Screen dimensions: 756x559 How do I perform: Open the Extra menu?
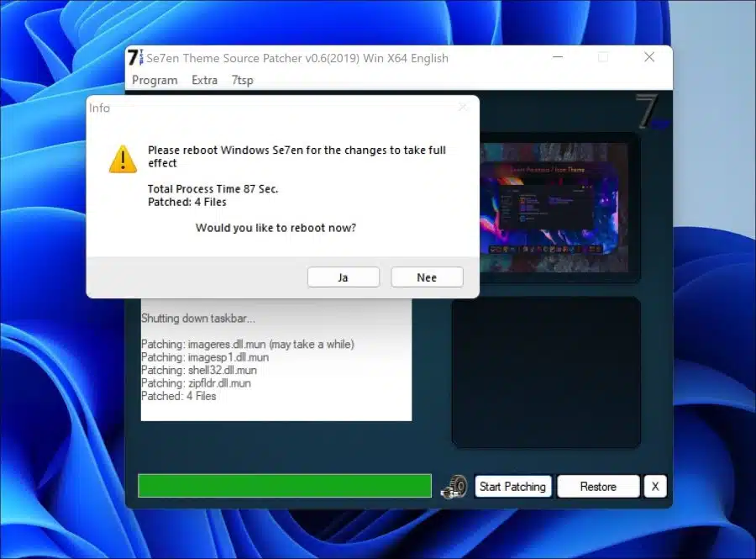pyautogui.click(x=204, y=80)
